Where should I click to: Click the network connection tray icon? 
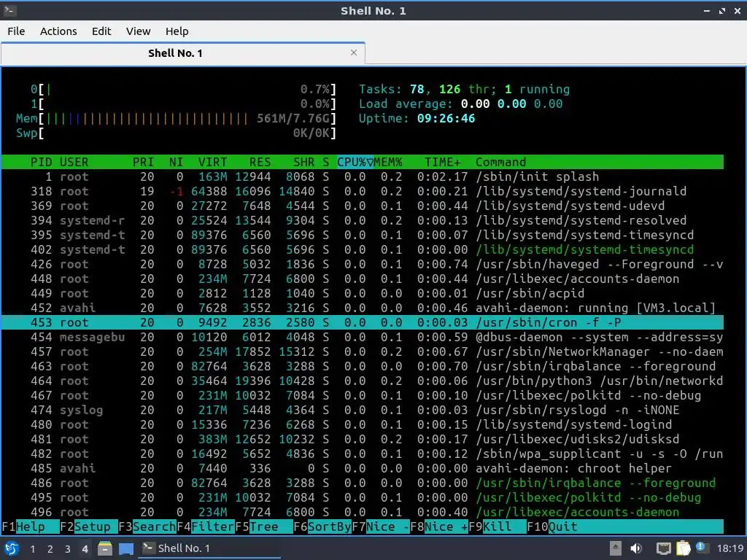[663, 548]
